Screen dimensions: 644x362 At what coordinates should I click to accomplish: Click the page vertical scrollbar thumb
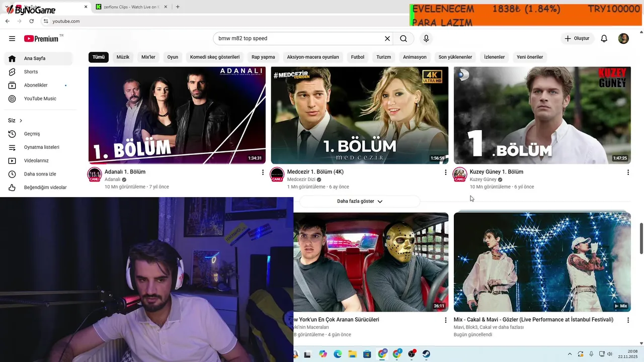641,239
